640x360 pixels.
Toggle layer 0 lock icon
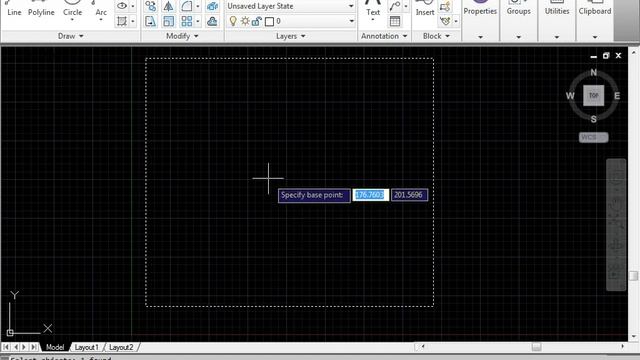256,21
